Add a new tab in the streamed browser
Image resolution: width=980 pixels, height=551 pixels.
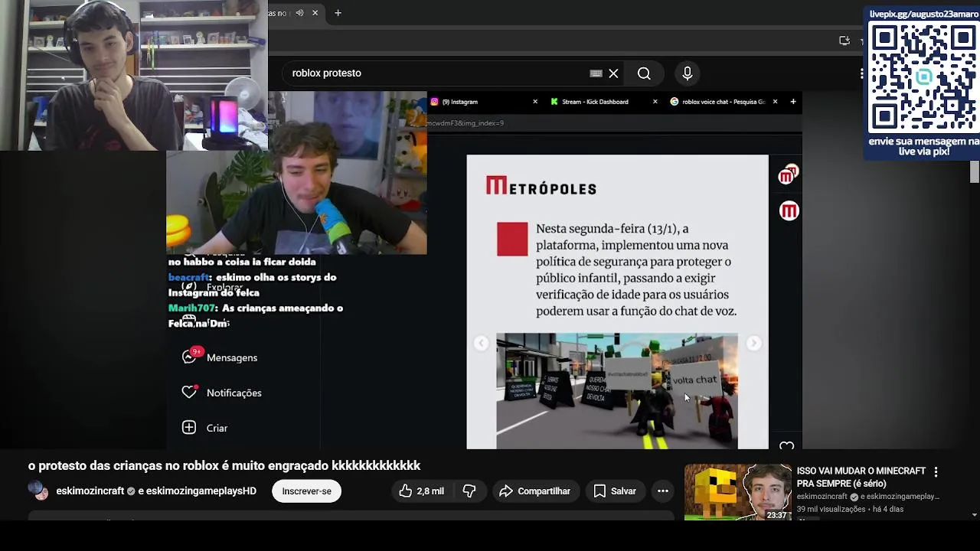click(x=793, y=102)
